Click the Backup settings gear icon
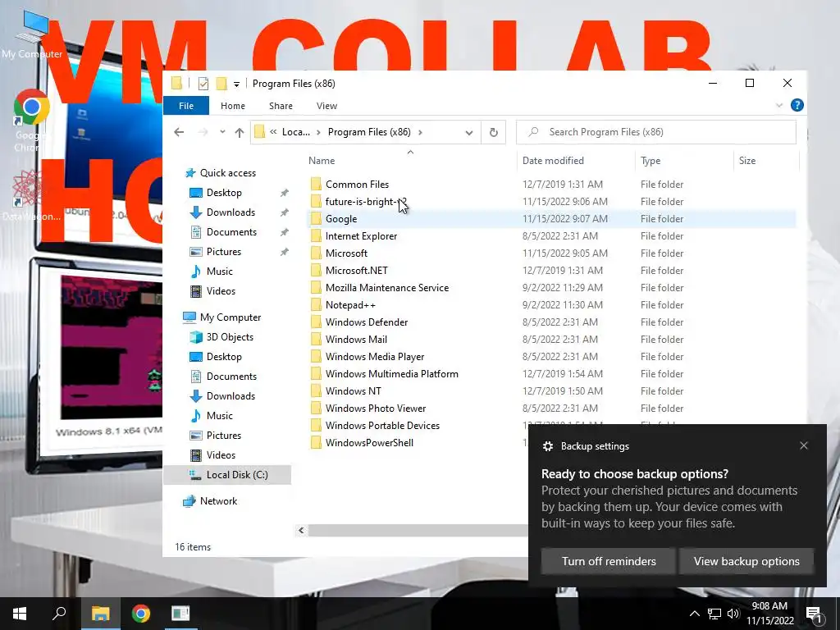The height and width of the screenshot is (630, 840). tap(547, 446)
